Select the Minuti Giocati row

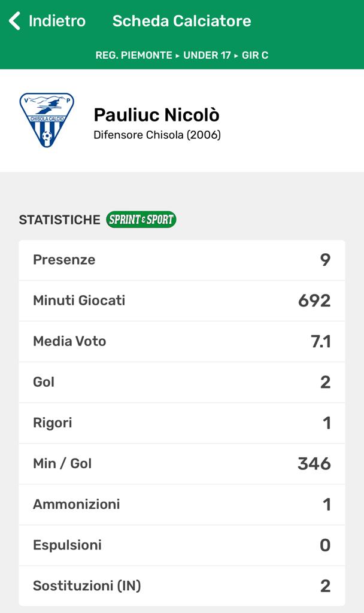tap(182, 301)
